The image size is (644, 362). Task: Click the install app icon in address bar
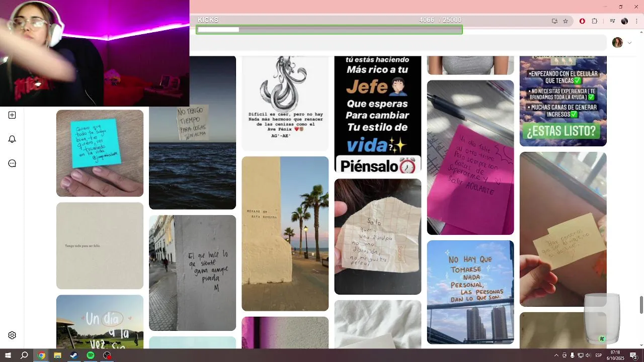[554, 21]
